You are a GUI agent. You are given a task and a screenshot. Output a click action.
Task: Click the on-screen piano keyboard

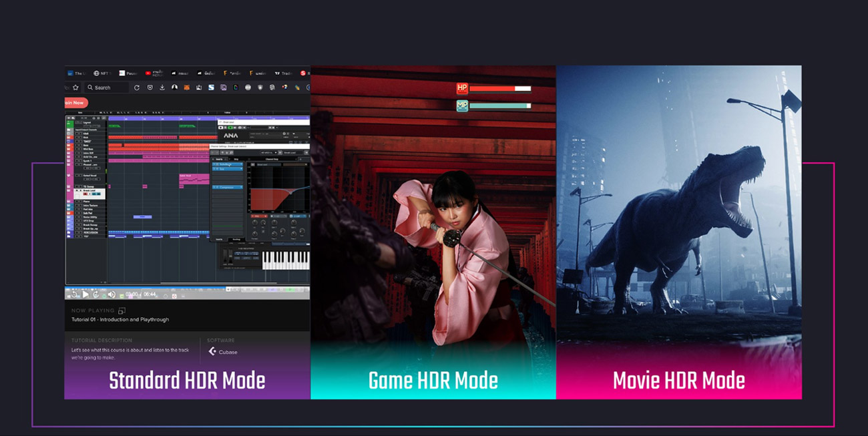[286, 260]
